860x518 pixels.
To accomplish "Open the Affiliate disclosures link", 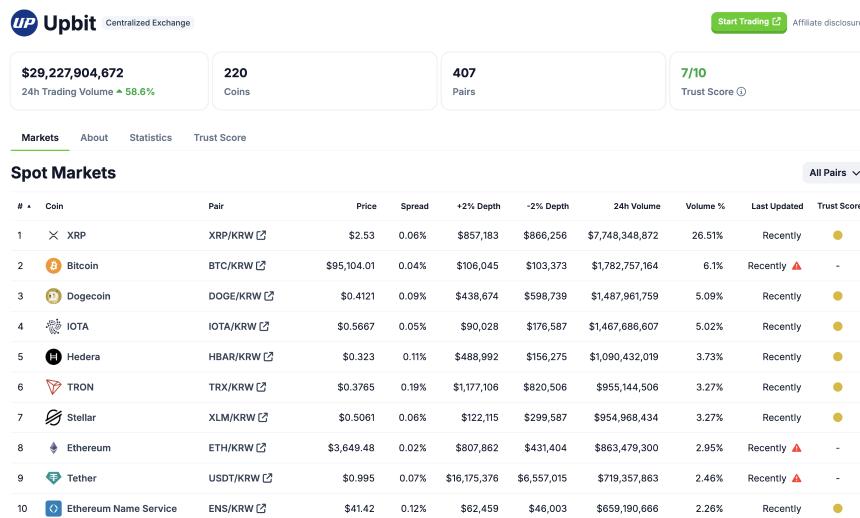I will 826,22.
